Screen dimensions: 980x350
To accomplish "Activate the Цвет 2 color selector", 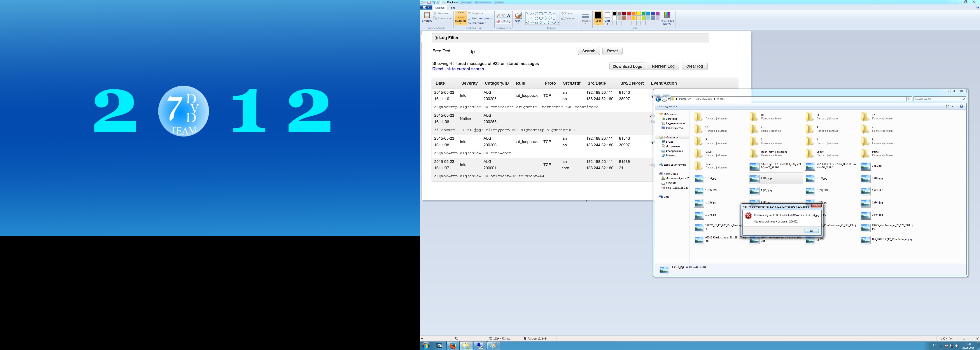I will 607,18.
